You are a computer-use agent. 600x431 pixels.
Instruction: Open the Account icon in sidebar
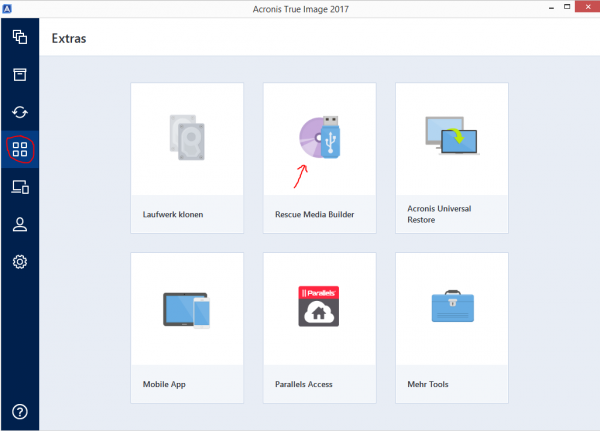click(x=19, y=225)
